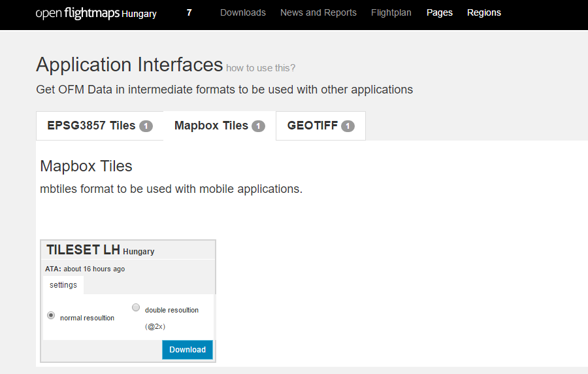Screen dimensions: 588x374
Task: Select the Mapbox Tiles tab
Action: (x=211, y=126)
